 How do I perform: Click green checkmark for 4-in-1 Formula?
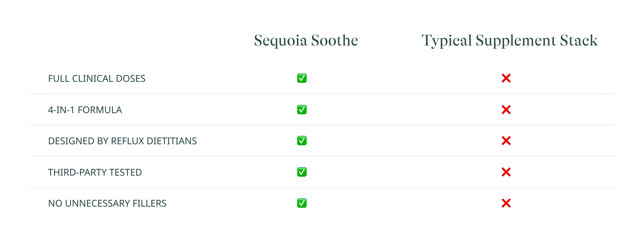point(302,110)
